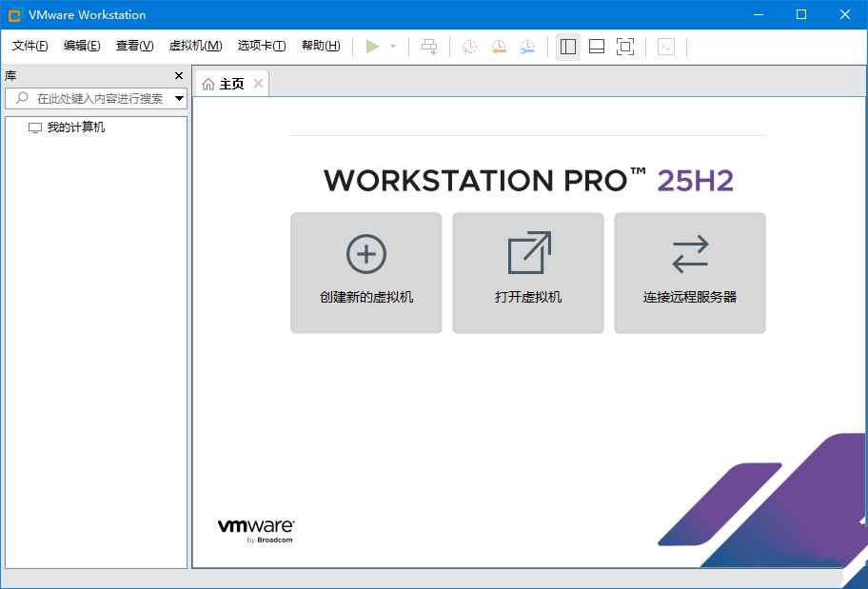Open the snapshot manager wrench-clock icon
The height and width of the screenshot is (589, 868).
point(526,46)
